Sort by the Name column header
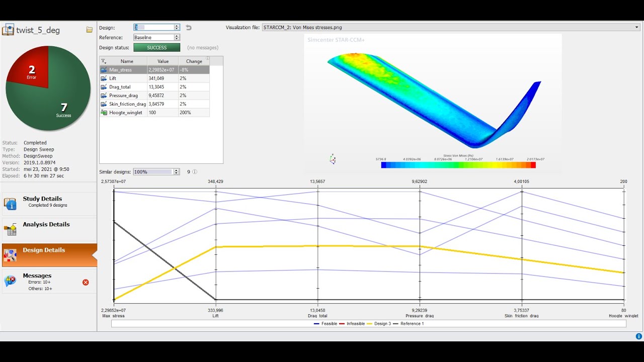This screenshot has width=644, height=362. click(127, 61)
